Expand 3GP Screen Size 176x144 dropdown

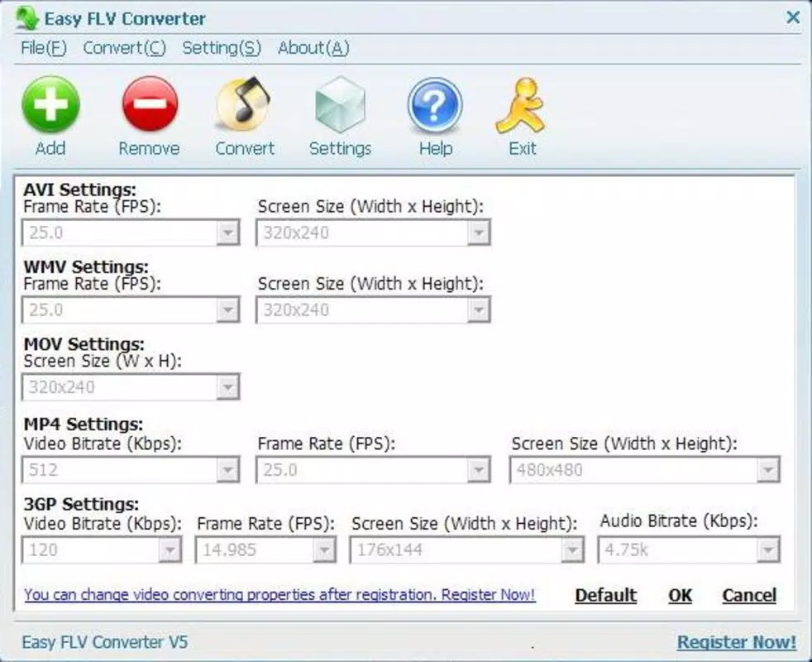[572, 550]
